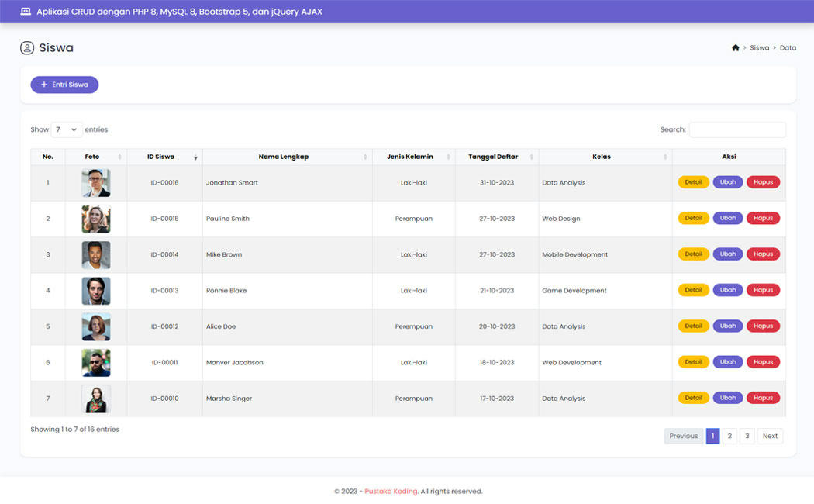814x504 pixels.
Task: Open Detail for Jonathan Smart
Action: (693, 181)
